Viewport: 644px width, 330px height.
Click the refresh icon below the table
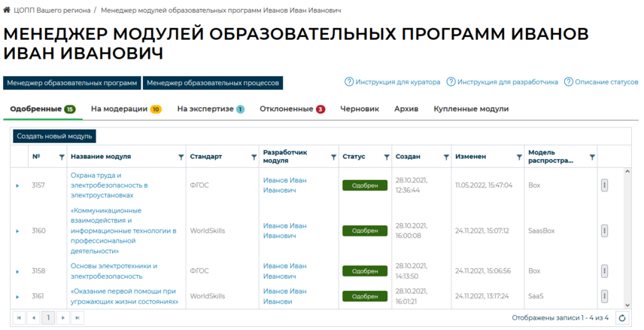[x=622, y=318]
